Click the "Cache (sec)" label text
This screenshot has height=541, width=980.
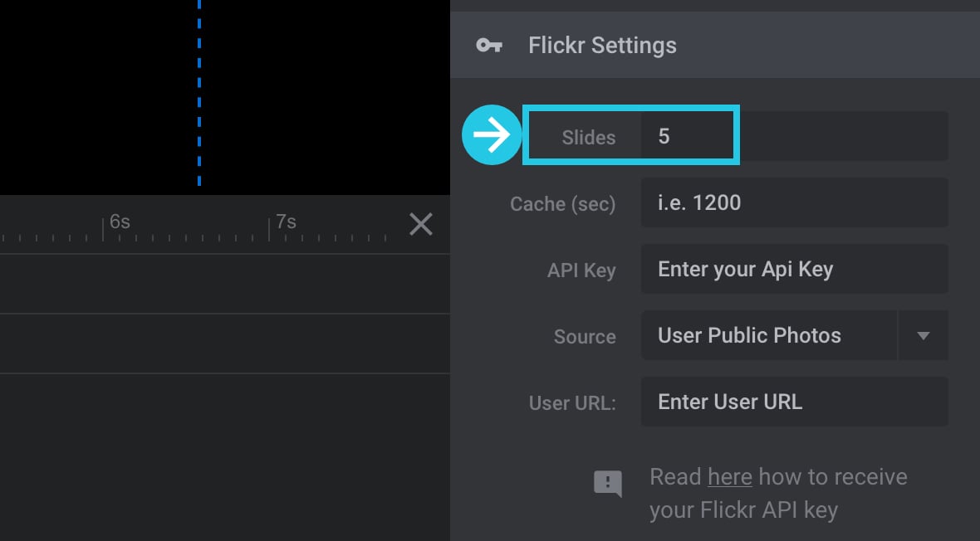click(562, 204)
